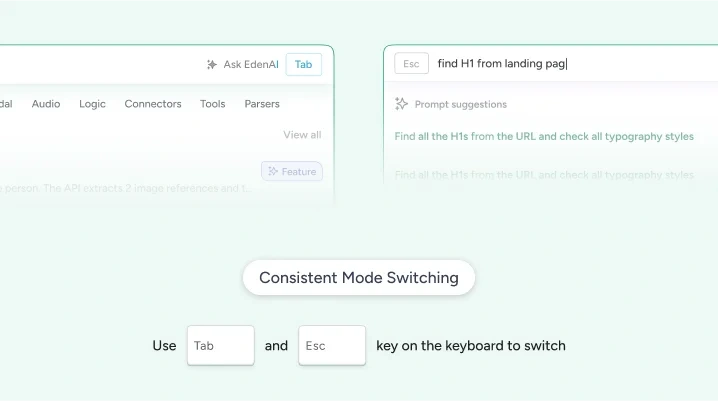Click the icon inside the Feature badge
Viewport: 718px width, 401px height.
pyautogui.click(x=273, y=172)
